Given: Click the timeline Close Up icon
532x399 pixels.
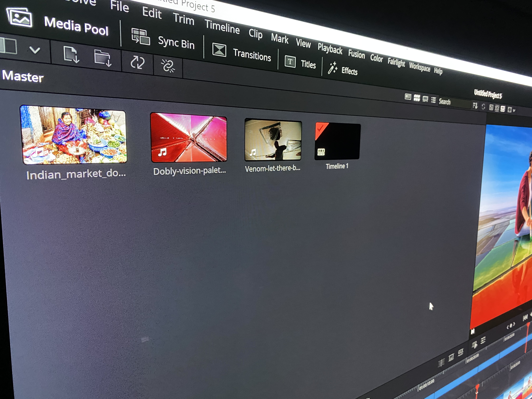Looking at the screenshot, I should coord(451,357).
